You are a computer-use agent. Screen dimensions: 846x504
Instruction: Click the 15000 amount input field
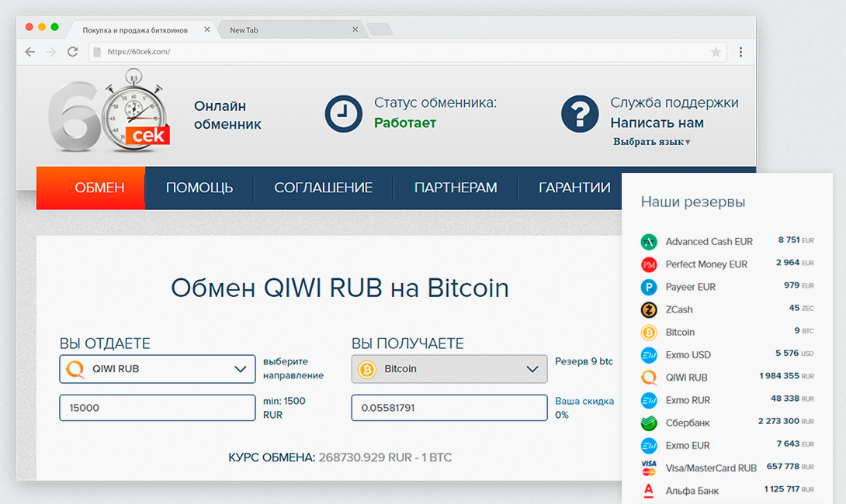coord(157,408)
